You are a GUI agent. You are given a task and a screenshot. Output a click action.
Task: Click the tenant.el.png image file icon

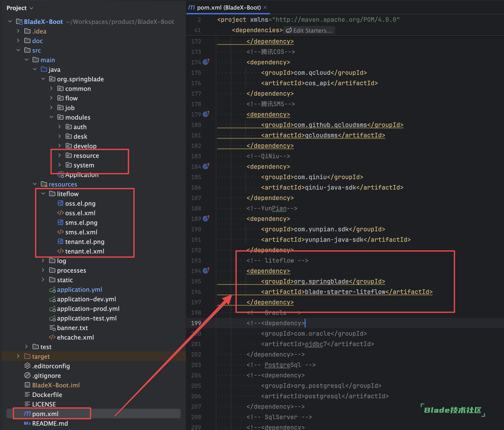[60, 242]
